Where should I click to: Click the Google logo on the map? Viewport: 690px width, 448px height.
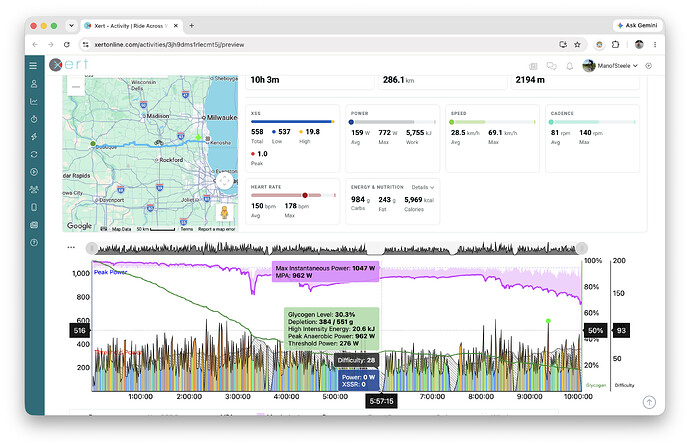[79, 226]
